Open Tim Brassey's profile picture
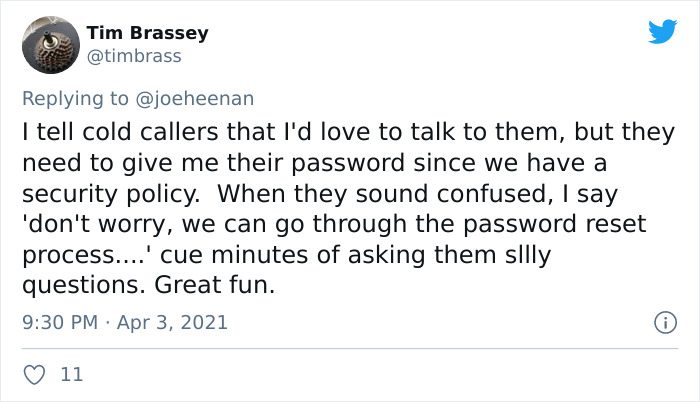 tap(50, 45)
